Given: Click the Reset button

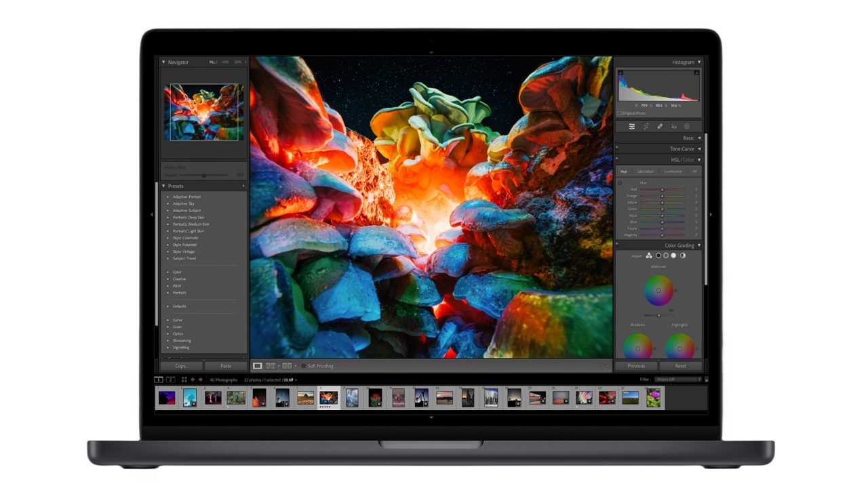Looking at the screenshot, I should coord(680,366).
